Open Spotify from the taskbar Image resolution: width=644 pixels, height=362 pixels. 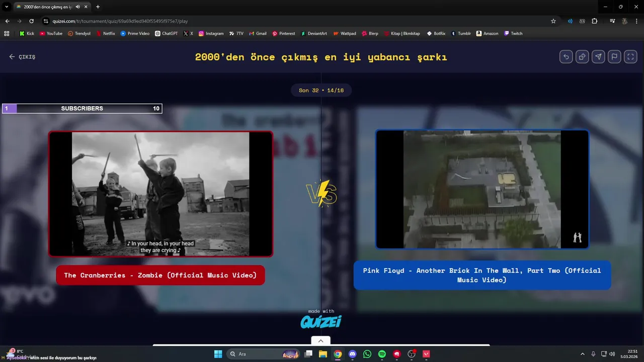[x=382, y=354]
